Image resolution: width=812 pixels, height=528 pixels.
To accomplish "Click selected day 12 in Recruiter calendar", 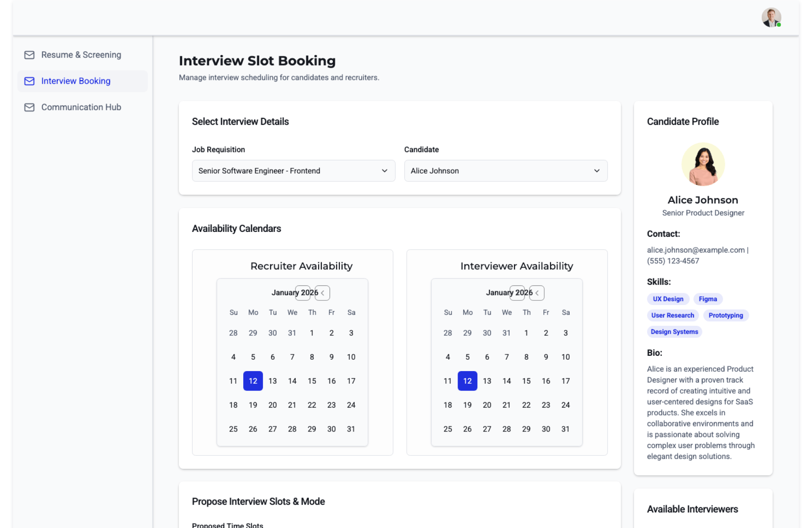I will click(x=253, y=381).
